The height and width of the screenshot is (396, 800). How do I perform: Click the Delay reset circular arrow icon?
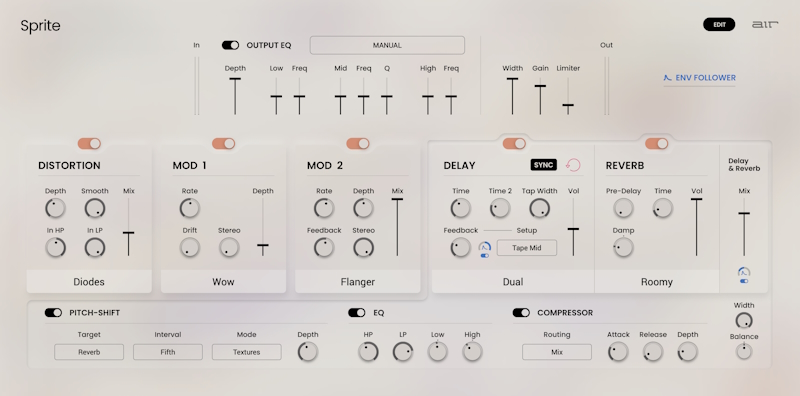[x=573, y=165]
